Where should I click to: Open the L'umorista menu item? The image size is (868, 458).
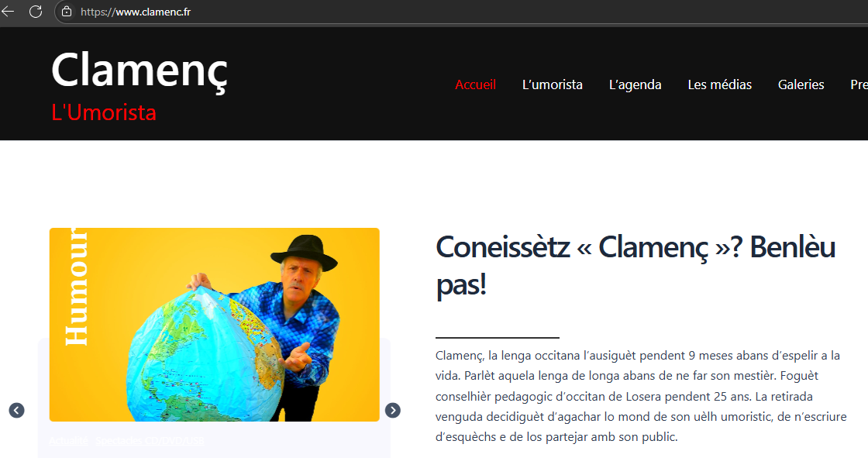[553, 84]
